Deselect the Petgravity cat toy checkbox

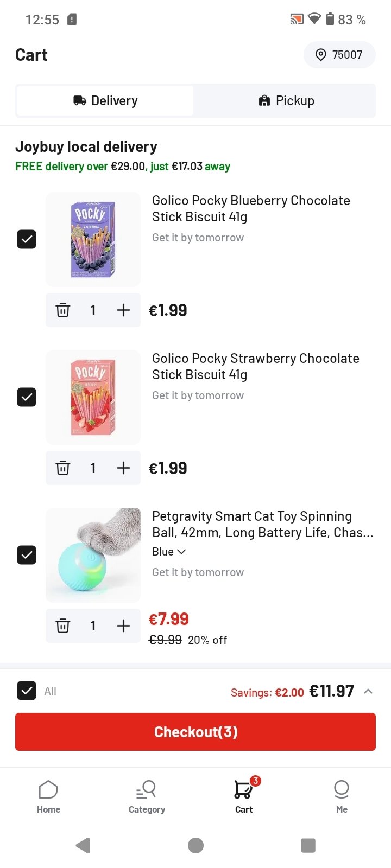click(27, 555)
